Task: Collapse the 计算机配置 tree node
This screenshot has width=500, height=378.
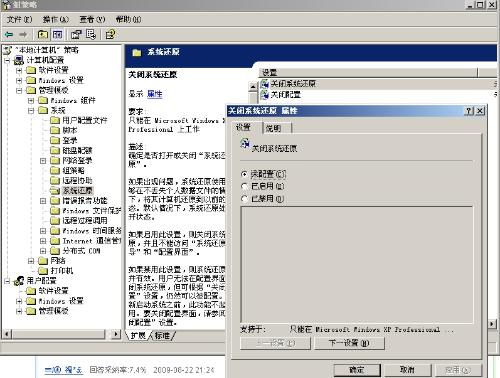Action: (7, 60)
